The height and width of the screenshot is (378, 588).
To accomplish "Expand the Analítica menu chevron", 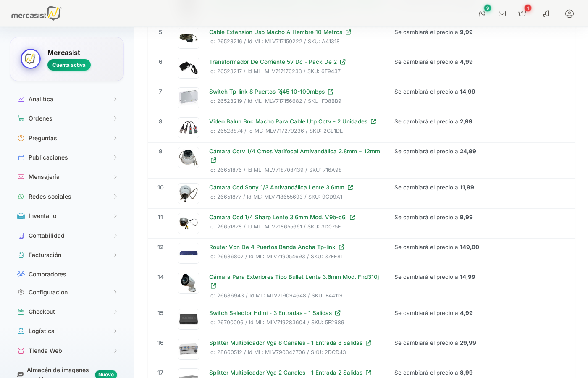I will click(x=115, y=99).
